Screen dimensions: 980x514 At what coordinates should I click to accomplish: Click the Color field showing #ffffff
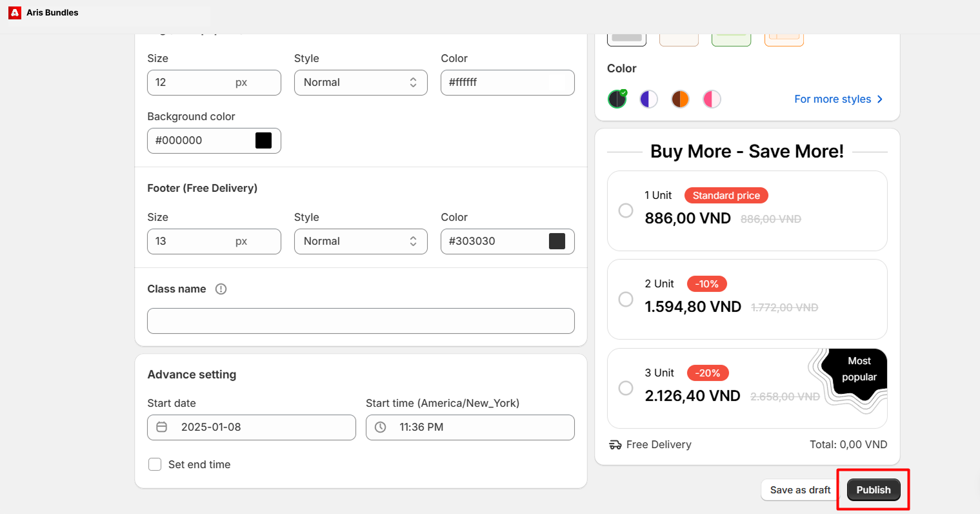pyautogui.click(x=508, y=83)
